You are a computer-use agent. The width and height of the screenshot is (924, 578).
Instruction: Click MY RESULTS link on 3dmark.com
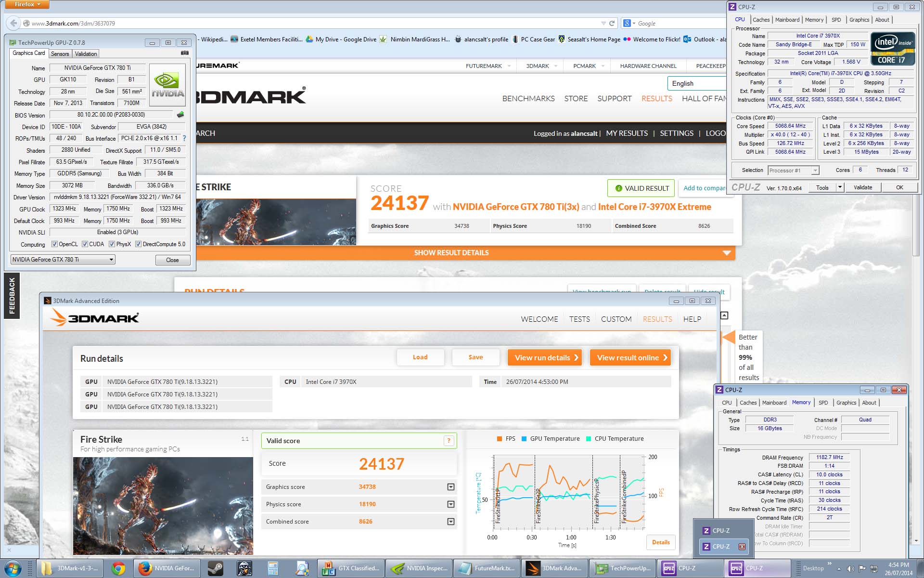pos(627,133)
